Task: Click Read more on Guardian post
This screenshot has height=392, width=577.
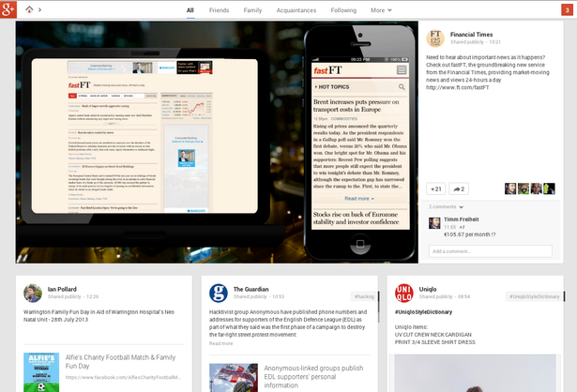Action: [220, 343]
